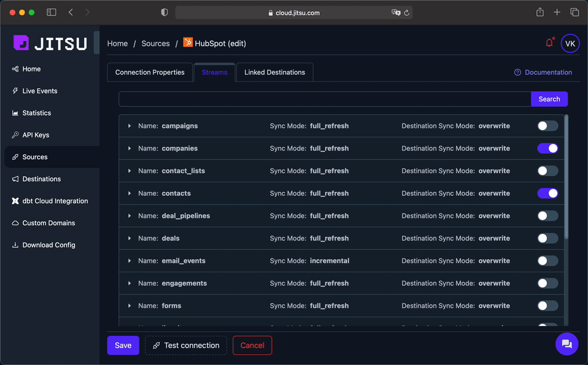Open Live Events from the sidebar
588x365 pixels.
click(x=41, y=91)
